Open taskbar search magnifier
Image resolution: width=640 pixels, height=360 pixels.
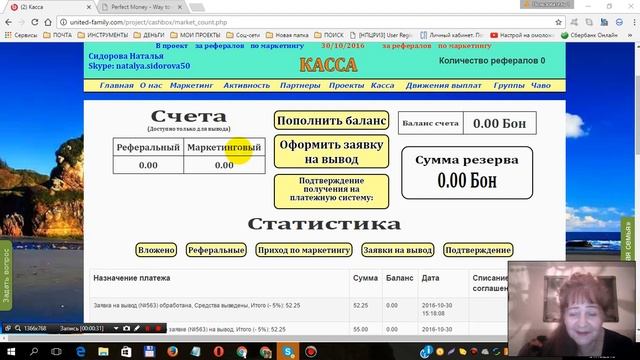[x=34, y=351]
